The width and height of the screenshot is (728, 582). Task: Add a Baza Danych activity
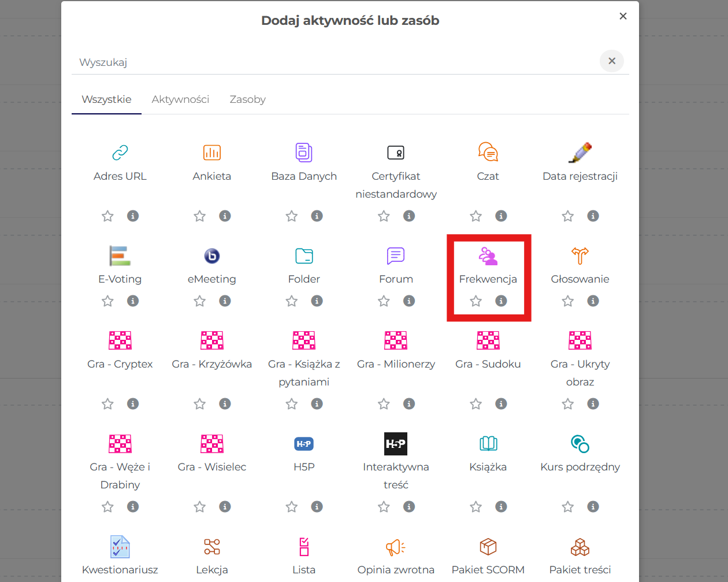[x=303, y=153]
